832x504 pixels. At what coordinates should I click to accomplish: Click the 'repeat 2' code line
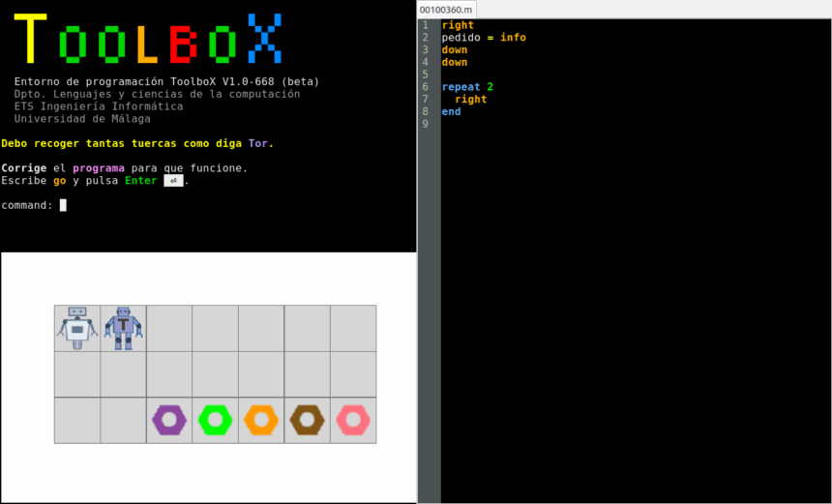467,86
